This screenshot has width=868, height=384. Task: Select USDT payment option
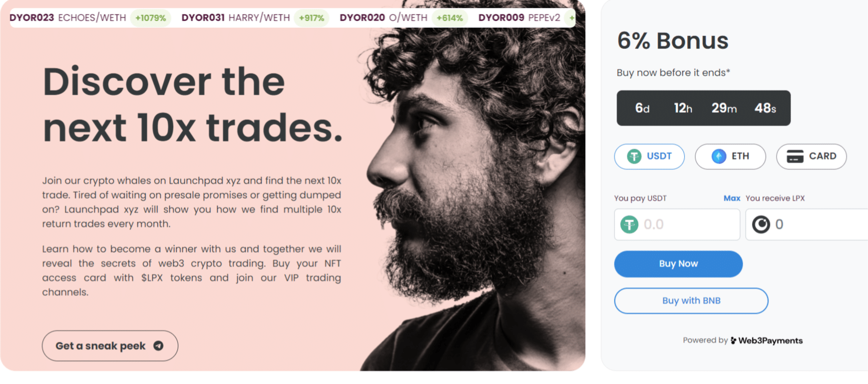pos(649,156)
